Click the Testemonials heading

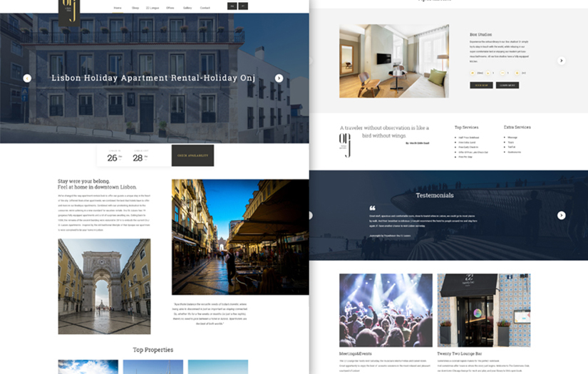click(x=435, y=195)
